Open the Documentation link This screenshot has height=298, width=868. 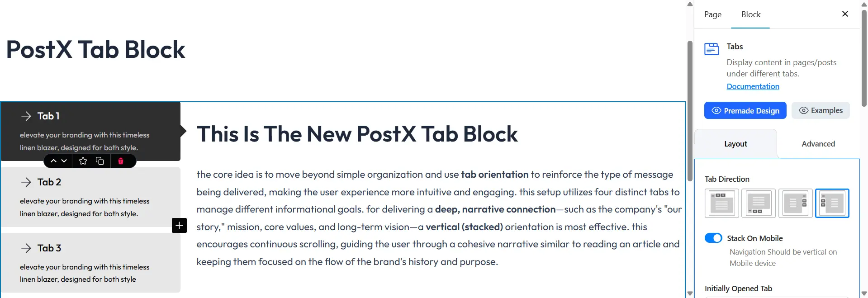tap(752, 86)
